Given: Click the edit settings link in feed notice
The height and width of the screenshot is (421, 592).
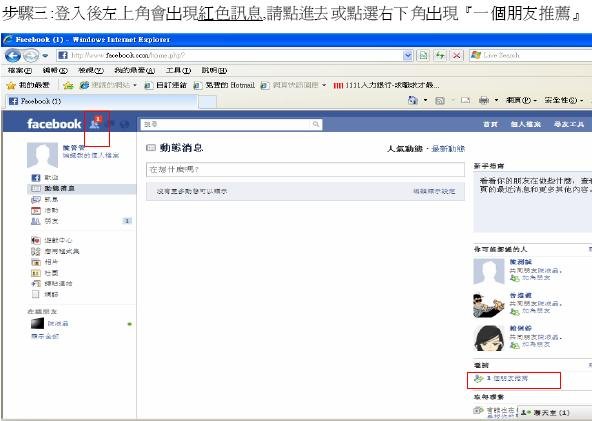Looking at the screenshot, I should 434,191.
